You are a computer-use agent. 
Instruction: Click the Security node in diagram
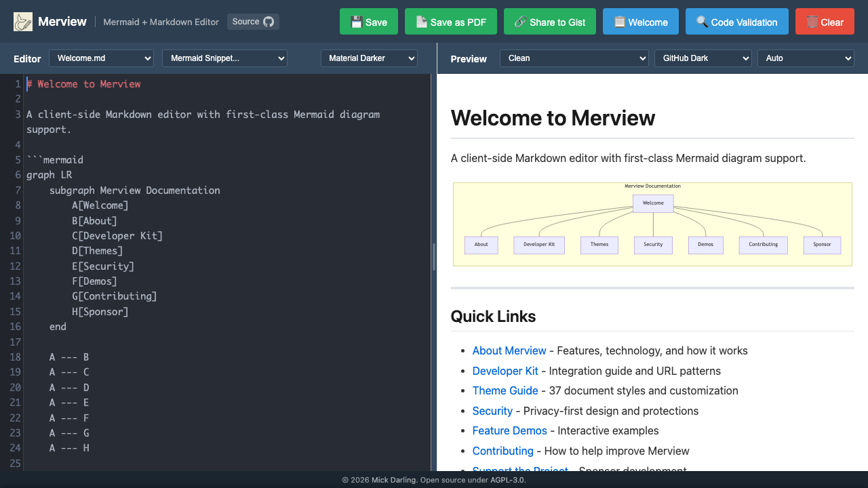pos(653,245)
